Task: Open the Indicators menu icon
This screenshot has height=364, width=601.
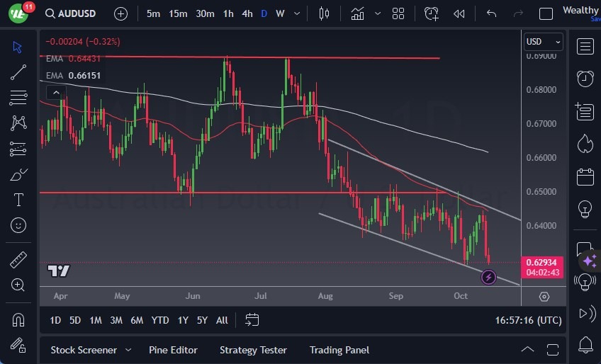Action: coord(357,13)
